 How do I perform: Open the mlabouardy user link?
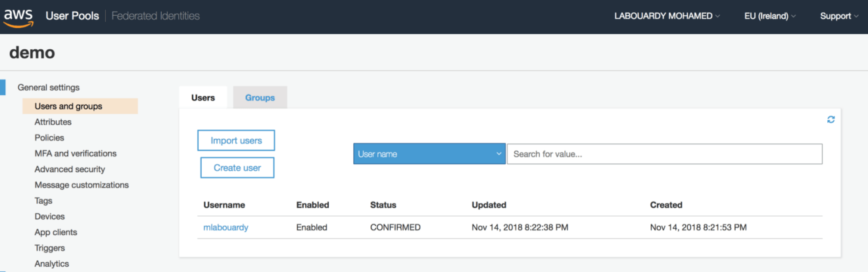pyautogui.click(x=226, y=227)
